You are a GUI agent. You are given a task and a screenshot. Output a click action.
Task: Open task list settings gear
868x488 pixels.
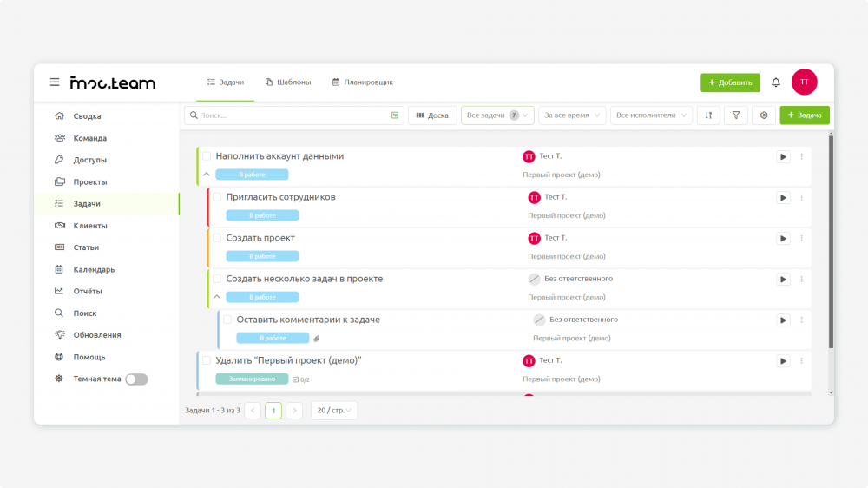(763, 115)
